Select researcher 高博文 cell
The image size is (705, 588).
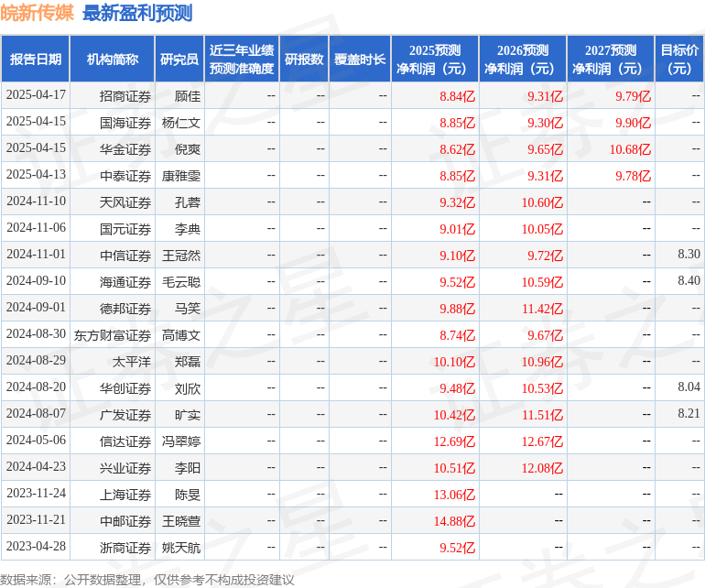(x=181, y=335)
